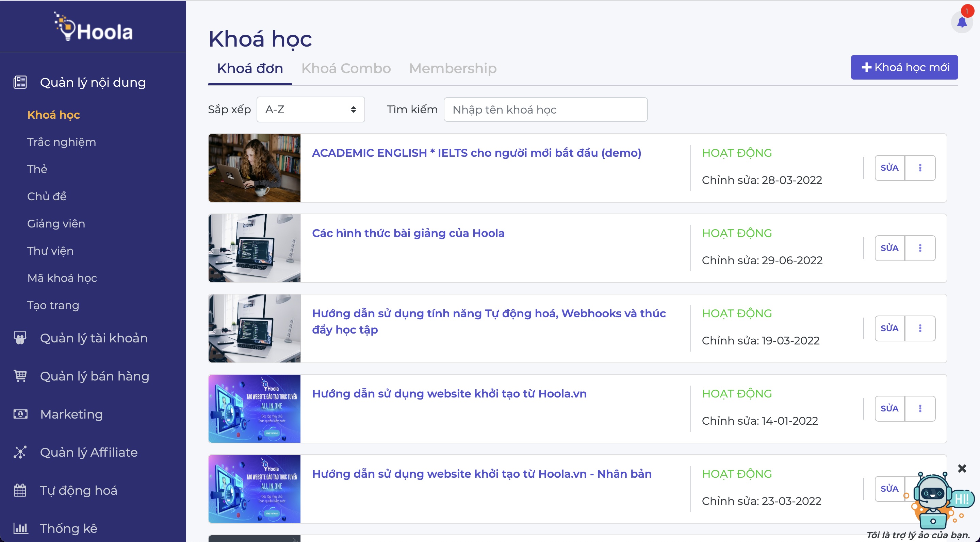
Task: Open Hướng dẫn sử dụng website Hoola.vn link
Action: coord(449,393)
